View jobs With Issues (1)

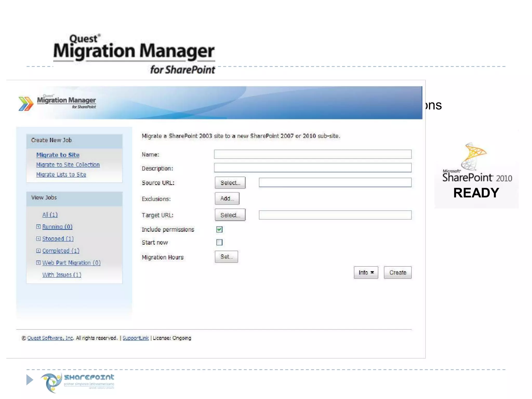point(62,275)
